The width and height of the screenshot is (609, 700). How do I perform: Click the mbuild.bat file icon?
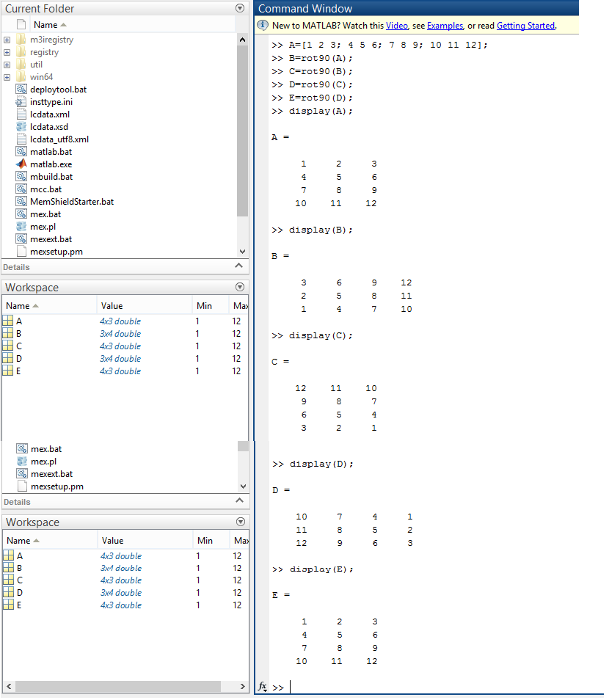(21, 177)
